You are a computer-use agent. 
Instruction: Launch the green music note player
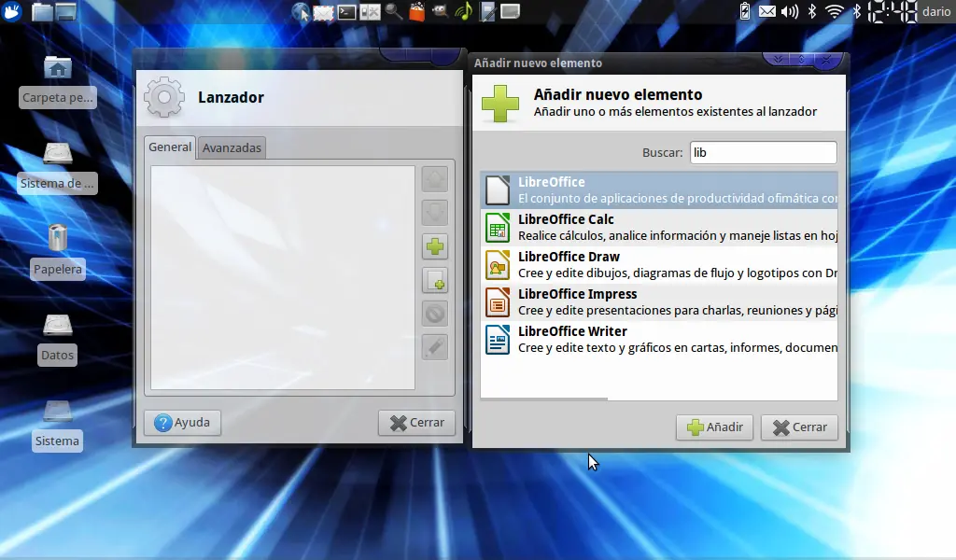[x=463, y=11]
